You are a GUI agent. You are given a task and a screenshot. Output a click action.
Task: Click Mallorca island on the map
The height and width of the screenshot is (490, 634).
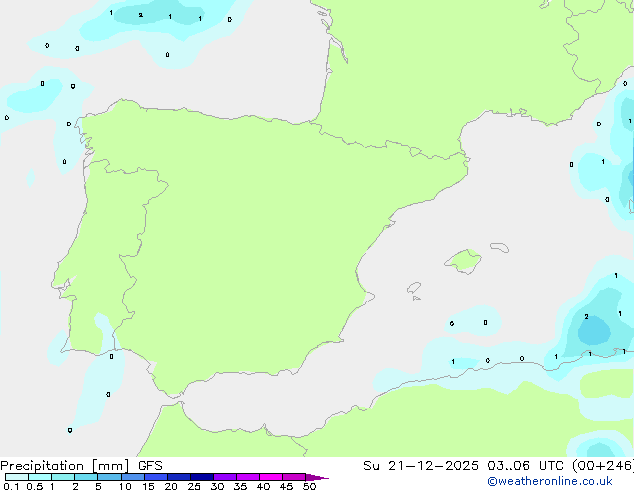(x=463, y=261)
